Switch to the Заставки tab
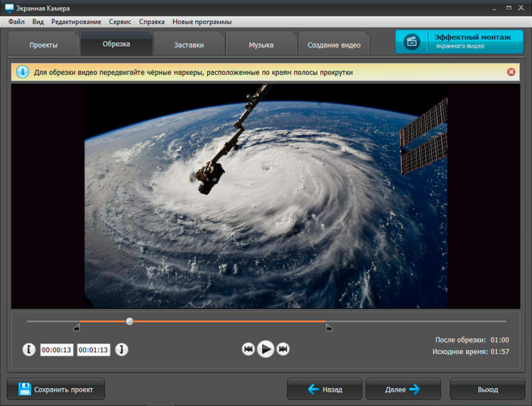The image size is (532, 406). 189,45
